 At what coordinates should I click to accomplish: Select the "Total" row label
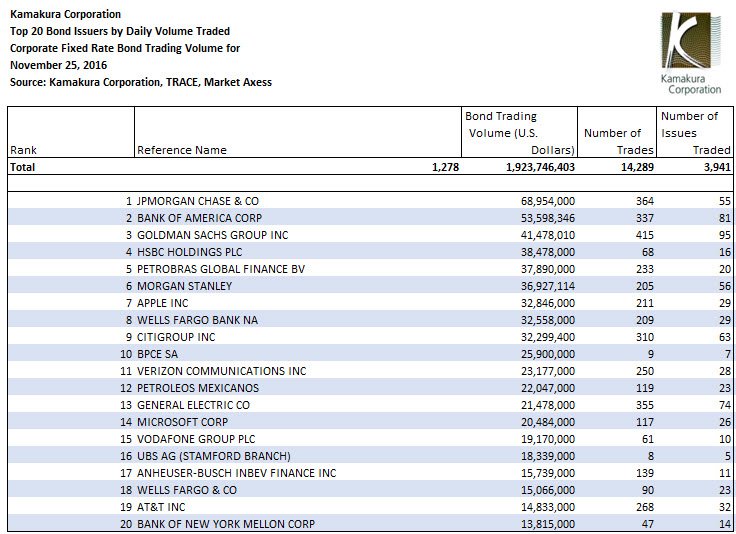tap(23, 167)
